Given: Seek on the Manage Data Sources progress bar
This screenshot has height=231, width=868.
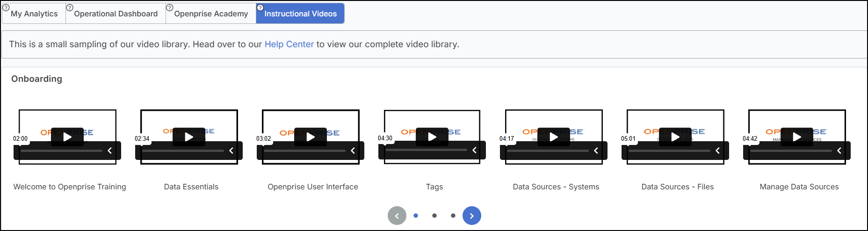Looking at the screenshot, I should 791,151.
